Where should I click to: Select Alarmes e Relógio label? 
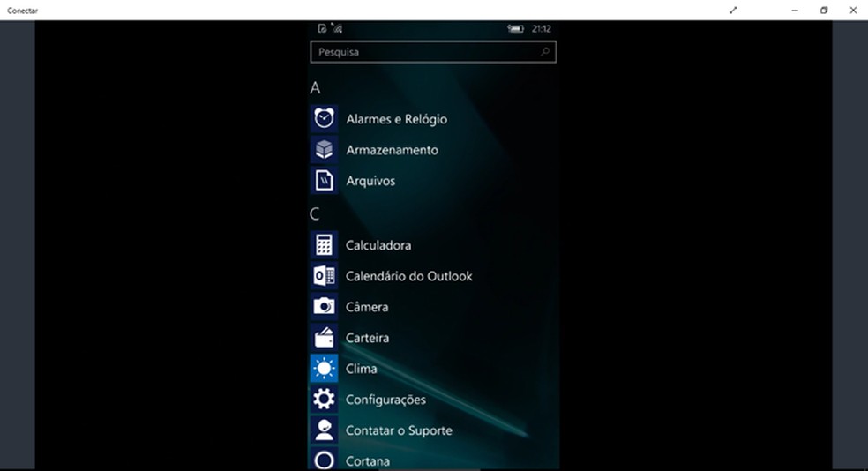(x=396, y=119)
